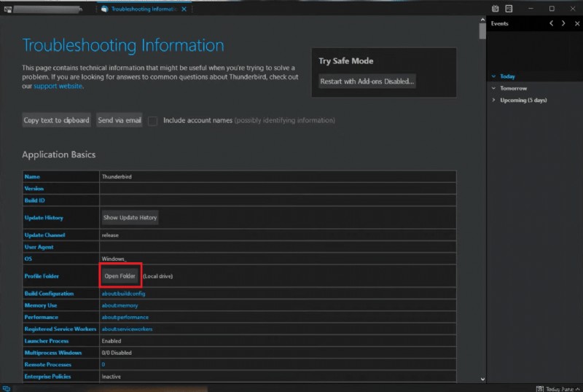The height and width of the screenshot is (392, 583).
Task: Click the mail tab icon at top left
Action: pos(8,9)
